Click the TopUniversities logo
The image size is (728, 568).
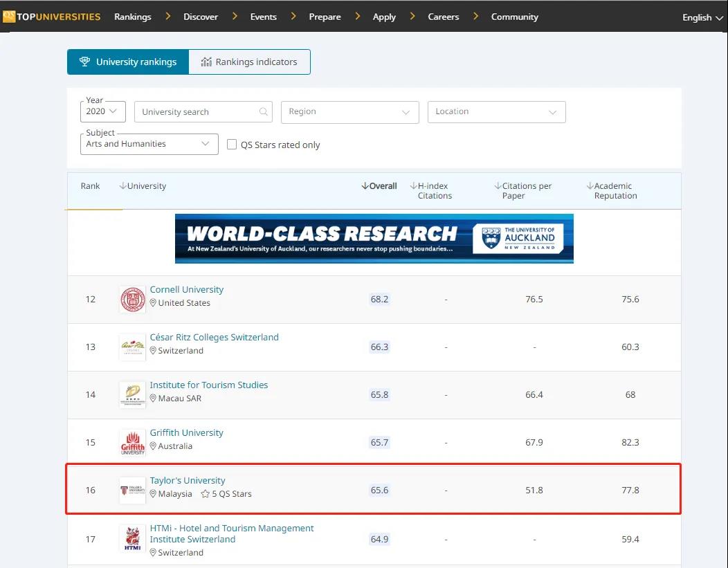click(x=51, y=17)
